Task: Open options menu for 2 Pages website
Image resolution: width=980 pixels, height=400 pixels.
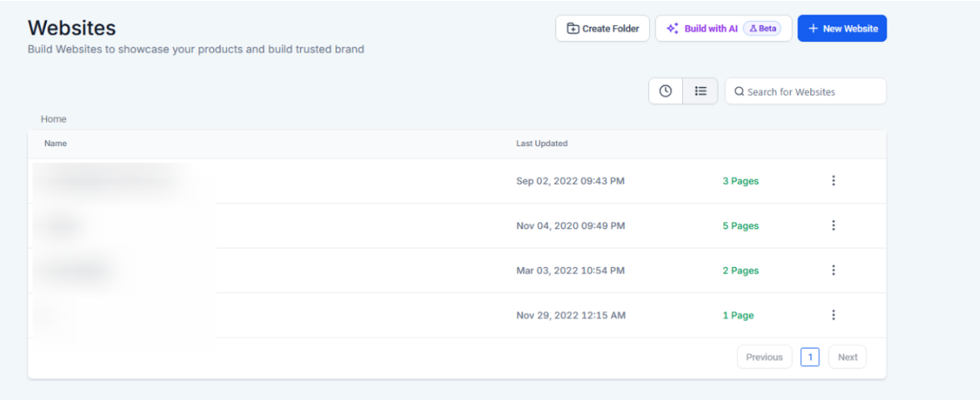Action: click(x=833, y=270)
